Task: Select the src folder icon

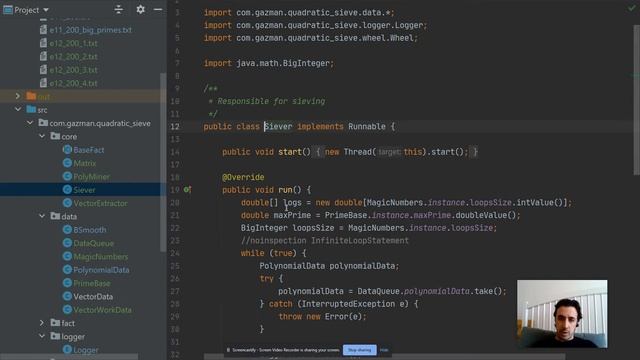Action: (x=31, y=109)
